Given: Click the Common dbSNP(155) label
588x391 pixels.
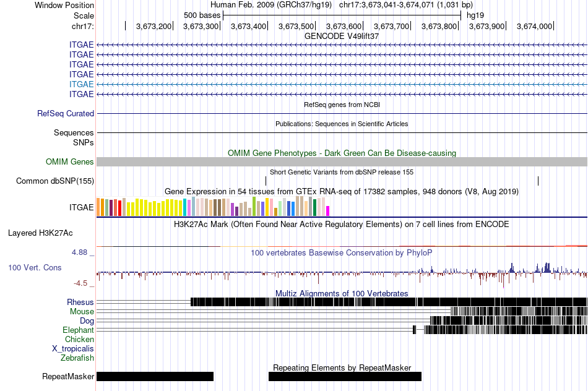Looking at the screenshot, I should 55,181.
